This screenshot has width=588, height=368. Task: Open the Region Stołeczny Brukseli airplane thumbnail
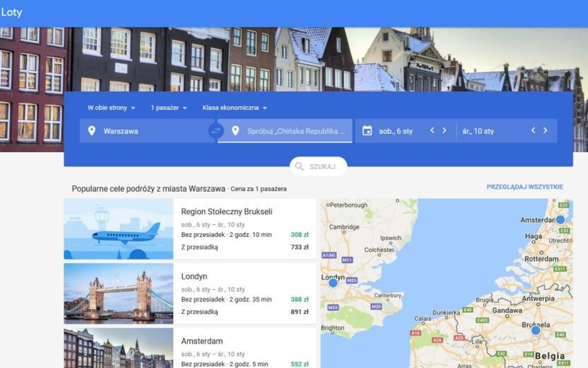pos(118,229)
